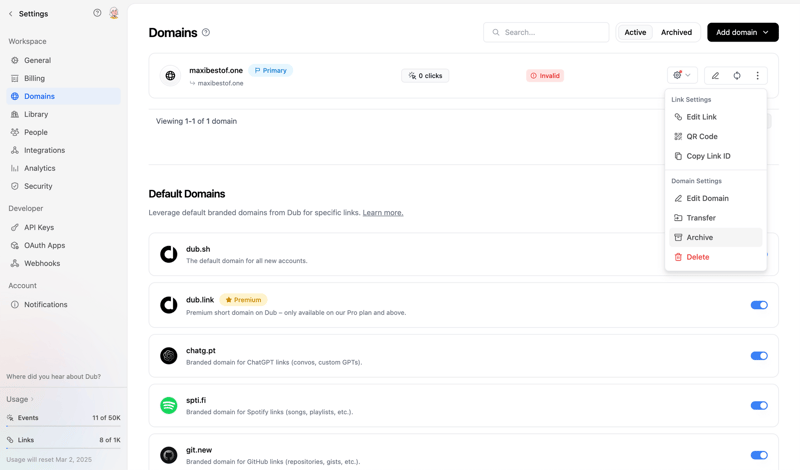
Task: Choose Edit Domain from the menu
Action: 715,198
